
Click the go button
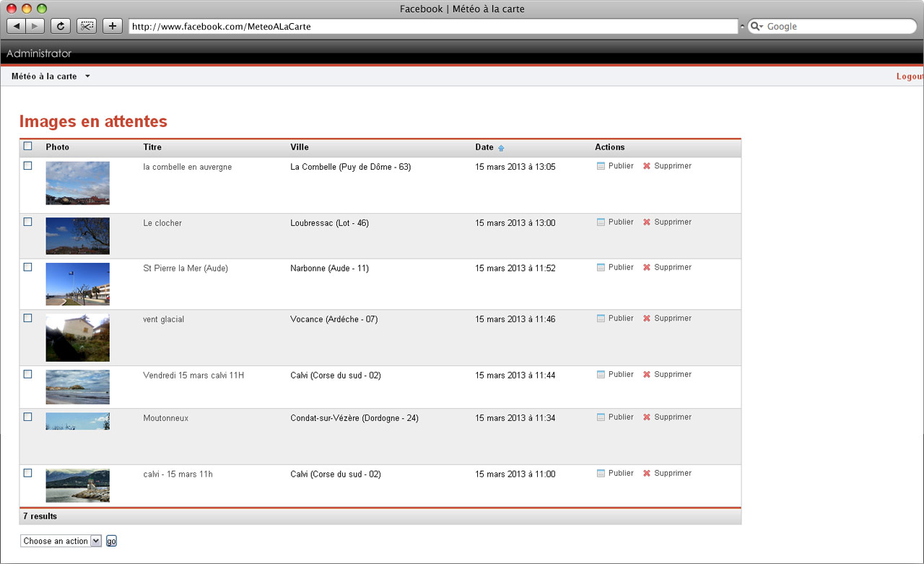[111, 541]
